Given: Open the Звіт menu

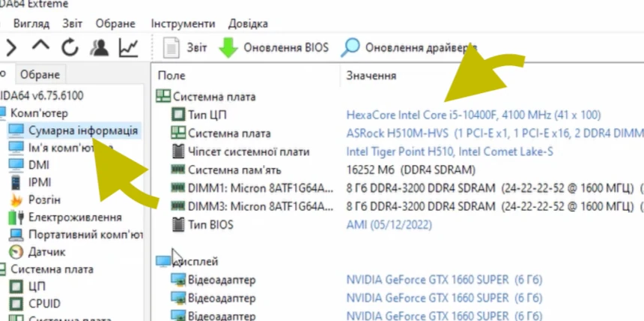Looking at the screenshot, I should [x=73, y=23].
